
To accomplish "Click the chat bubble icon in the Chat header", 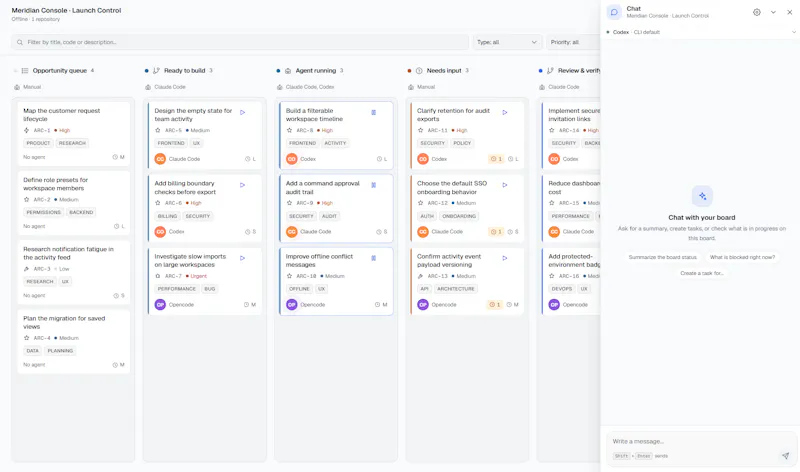I will pos(614,12).
